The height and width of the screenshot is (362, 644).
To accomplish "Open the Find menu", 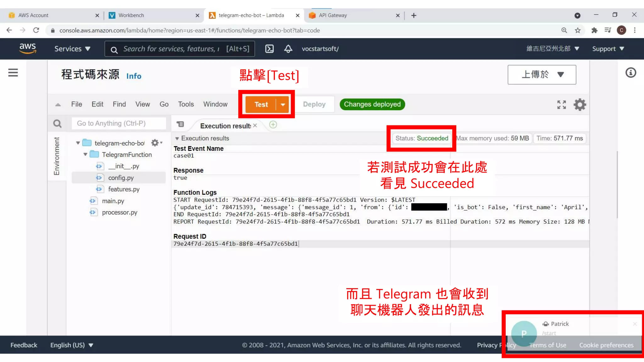I will [x=119, y=104].
